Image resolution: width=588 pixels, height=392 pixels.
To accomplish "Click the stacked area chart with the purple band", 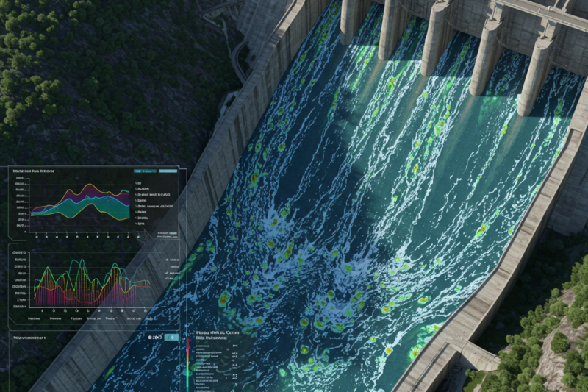I will [81, 202].
